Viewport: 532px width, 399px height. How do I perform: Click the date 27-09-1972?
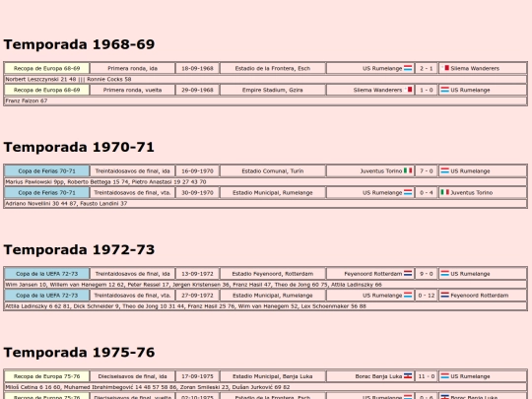[x=197, y=296]
